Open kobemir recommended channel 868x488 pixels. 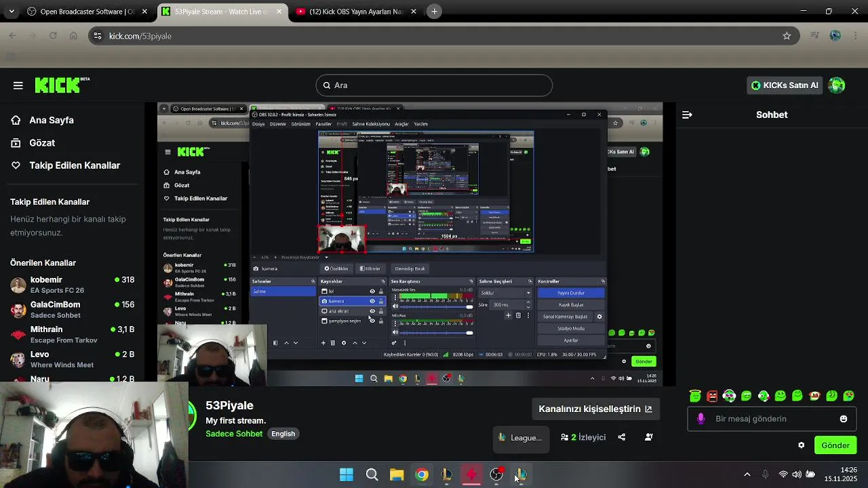pos(72,285)
